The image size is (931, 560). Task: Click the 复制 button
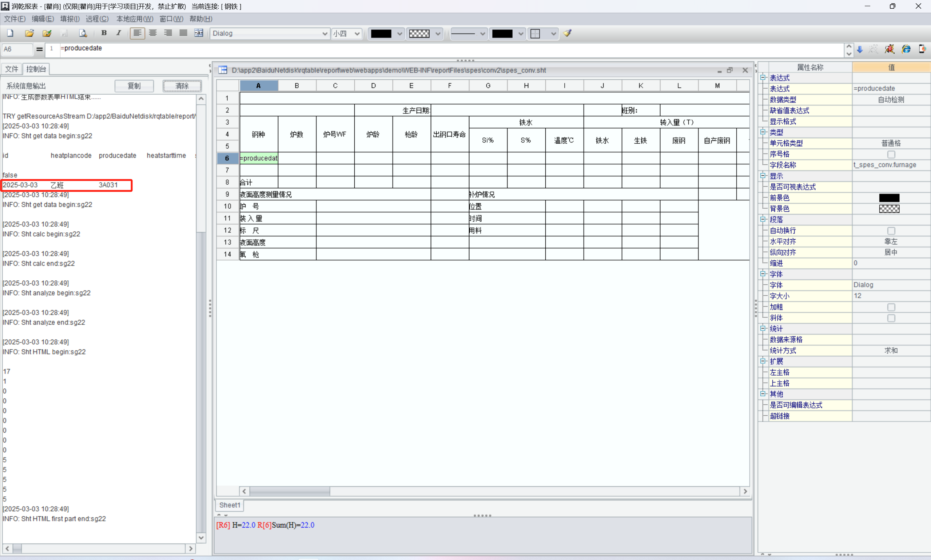coord(134,86)
